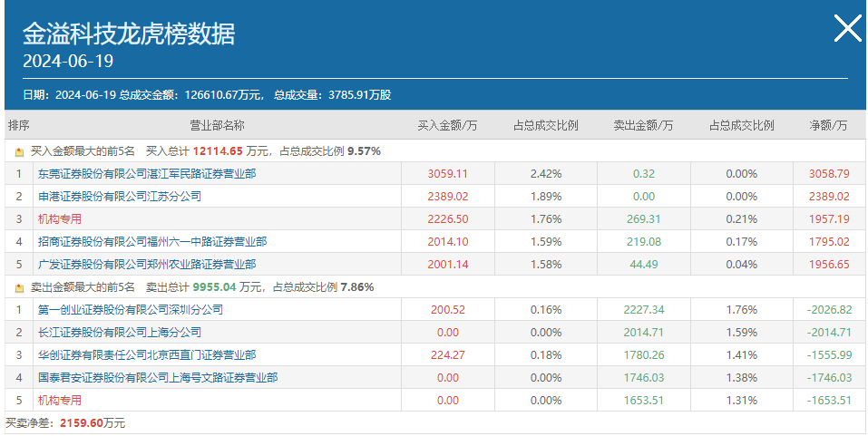Open 国泰君安证券股份有限公司上海号文路证券营业部 link
The image size is (868, 436).
158,377
